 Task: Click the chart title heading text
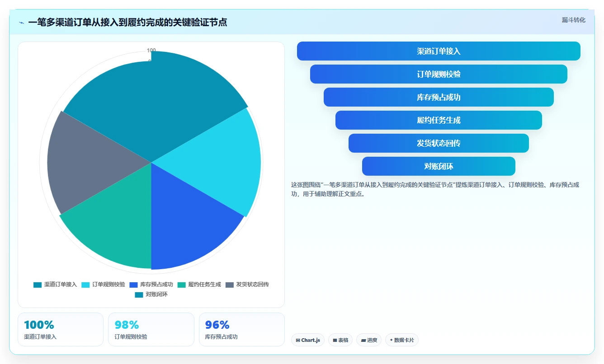[127, 22]
